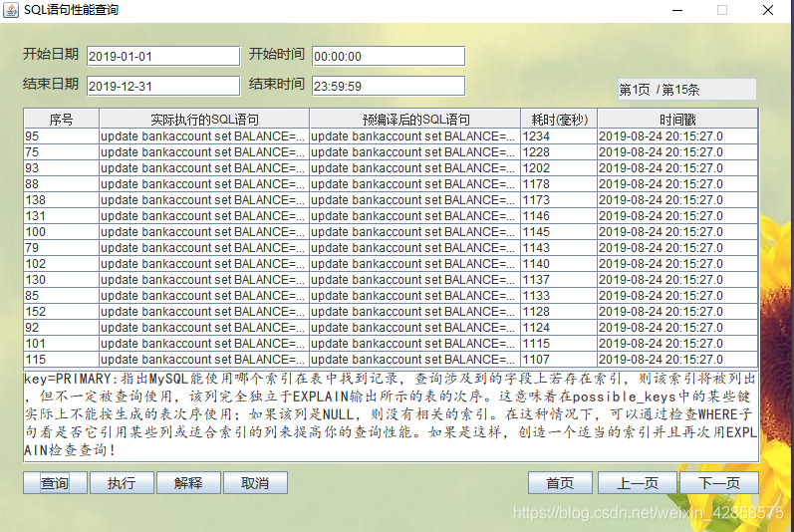Focus the 开始日期 field 2019-01-01
Viewport: 794px width, 532px height.
(x=163, y=56)
